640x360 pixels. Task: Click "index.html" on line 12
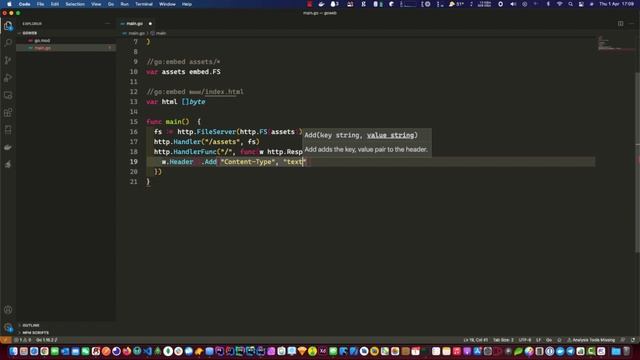(x=224, y=92)
